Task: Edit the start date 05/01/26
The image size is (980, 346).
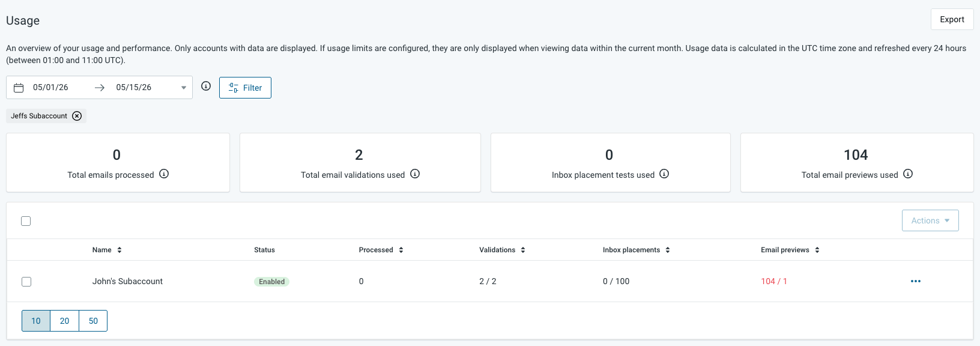Action: coord(50,88)
